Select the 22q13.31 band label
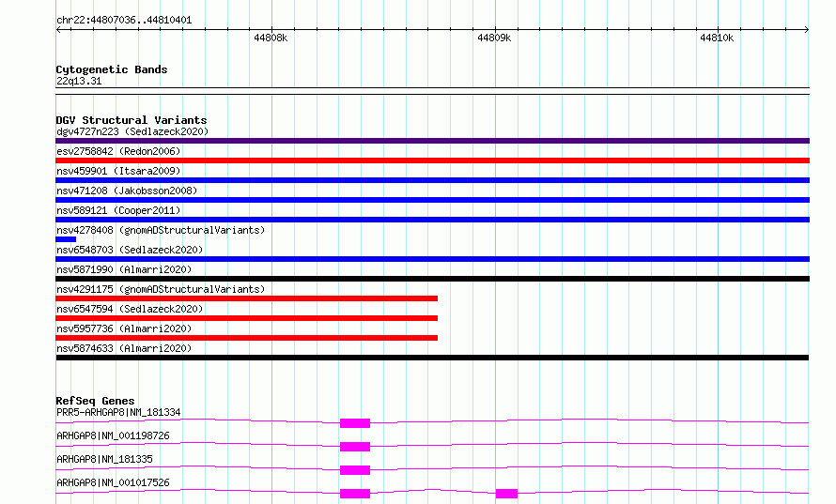 point(79,81)
